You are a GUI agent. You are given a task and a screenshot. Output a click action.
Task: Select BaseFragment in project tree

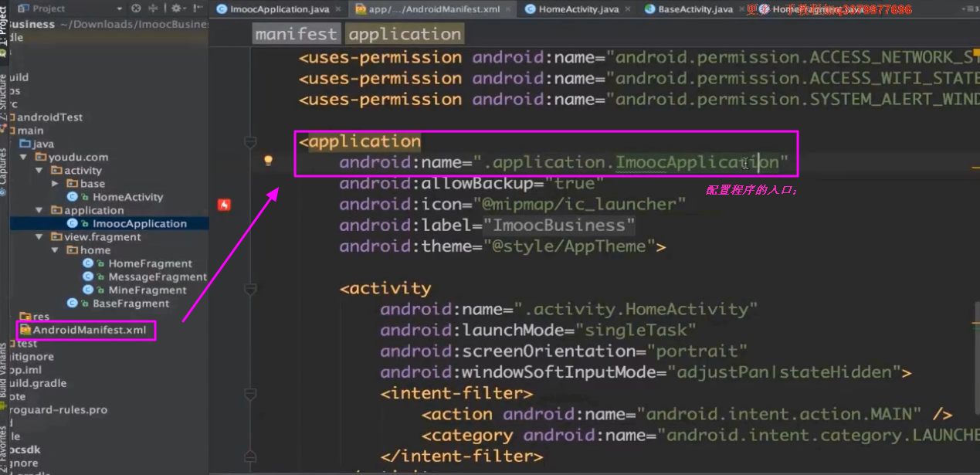(131, 304)
